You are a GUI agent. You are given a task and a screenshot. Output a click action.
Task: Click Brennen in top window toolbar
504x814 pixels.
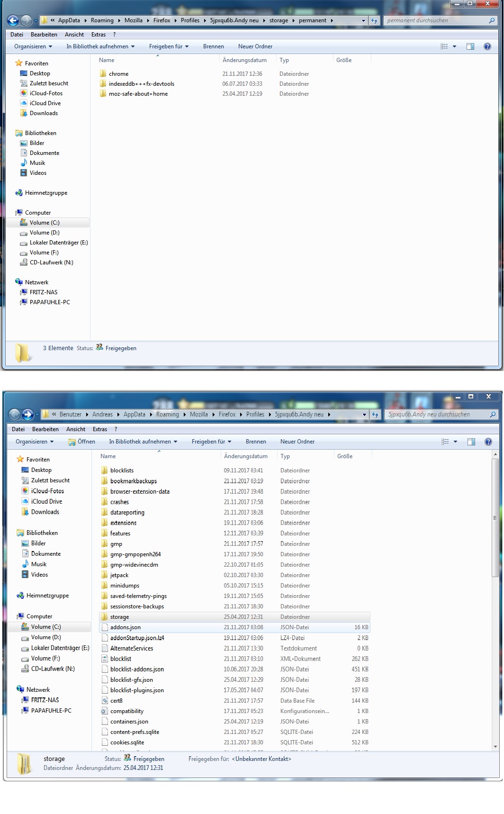[x=214, y=46]
